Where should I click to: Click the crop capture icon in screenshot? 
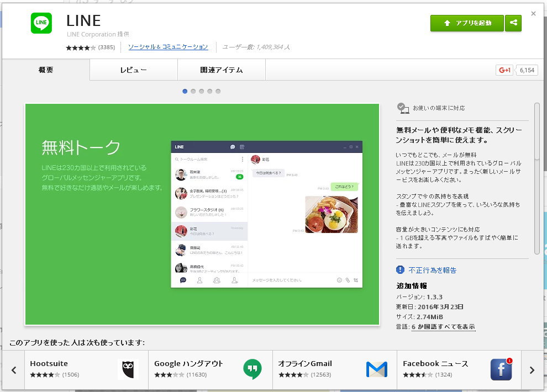(x=356, y=280)
